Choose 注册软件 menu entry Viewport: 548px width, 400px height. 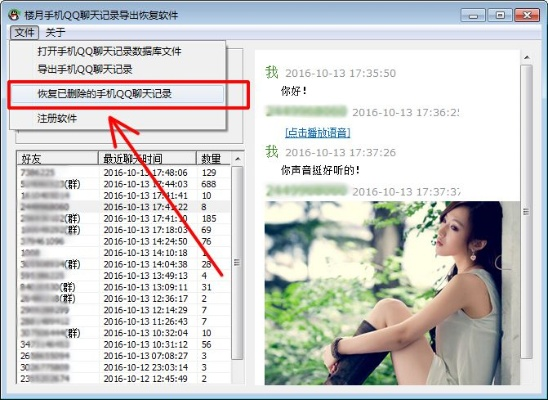coord(57,118)
